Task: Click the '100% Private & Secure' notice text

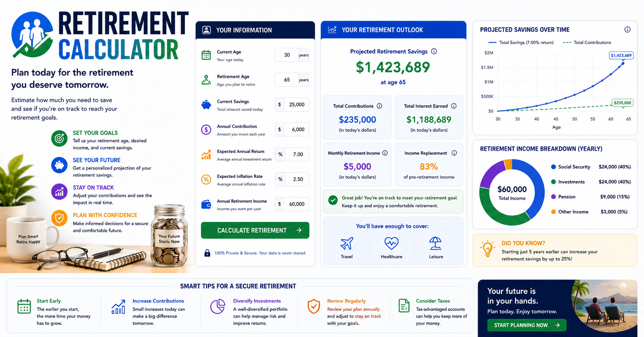Action: click(260, 253)
